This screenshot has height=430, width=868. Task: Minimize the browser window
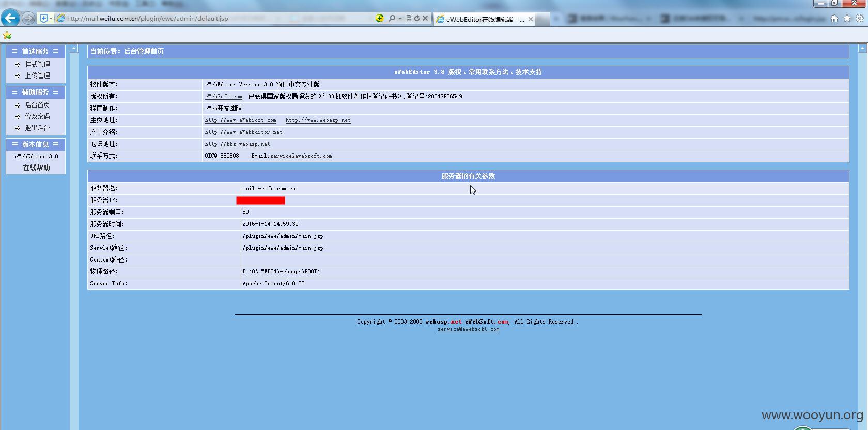point(820,3)
